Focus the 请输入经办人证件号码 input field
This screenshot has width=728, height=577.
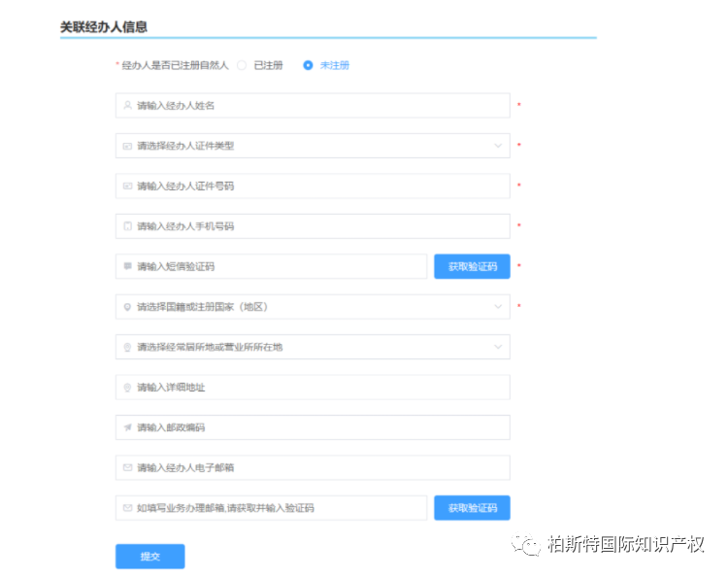tap(313, 186)
